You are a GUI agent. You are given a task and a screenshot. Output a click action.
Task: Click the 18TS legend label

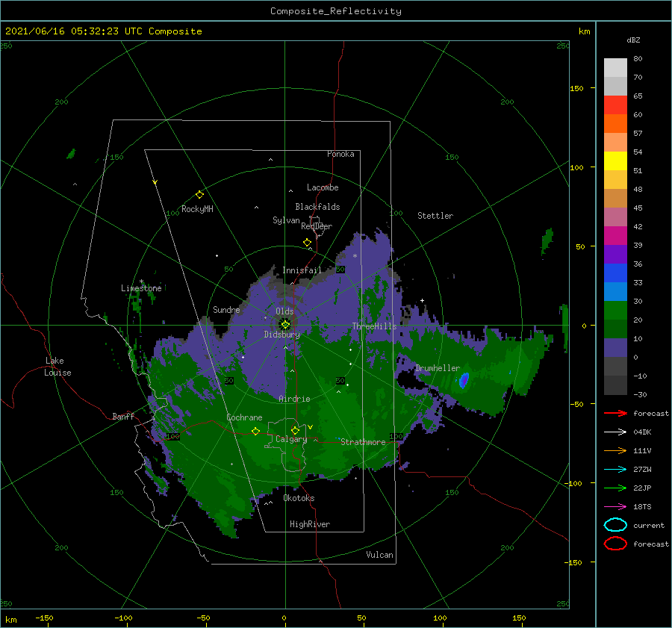[642, 507]
